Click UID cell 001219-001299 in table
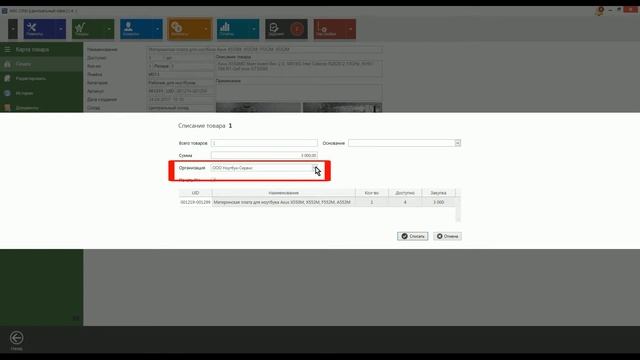The width and height of the screenshot is (640, 360). coord(195,202)
